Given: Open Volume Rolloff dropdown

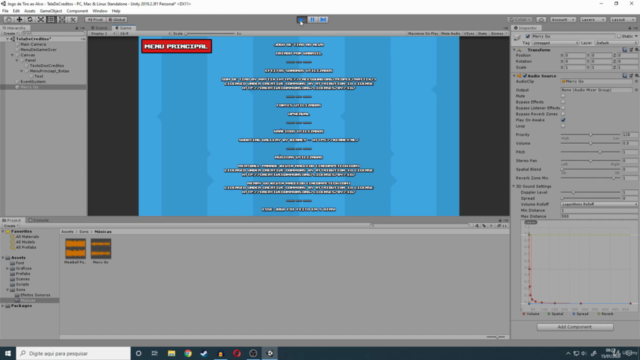Looking at the screenshot, I should pyautogui.click(x=599, y=204).
